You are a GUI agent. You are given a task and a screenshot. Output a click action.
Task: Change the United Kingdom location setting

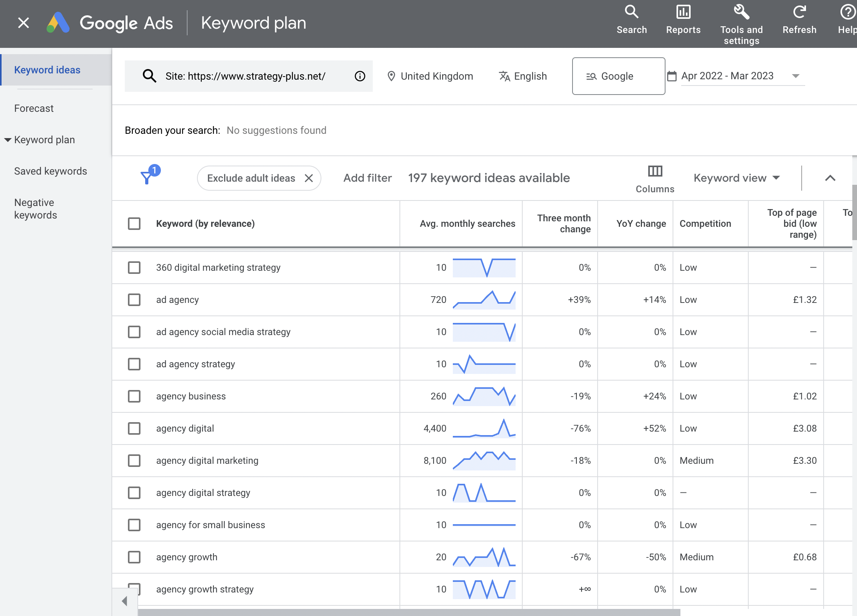pos(430,76)
